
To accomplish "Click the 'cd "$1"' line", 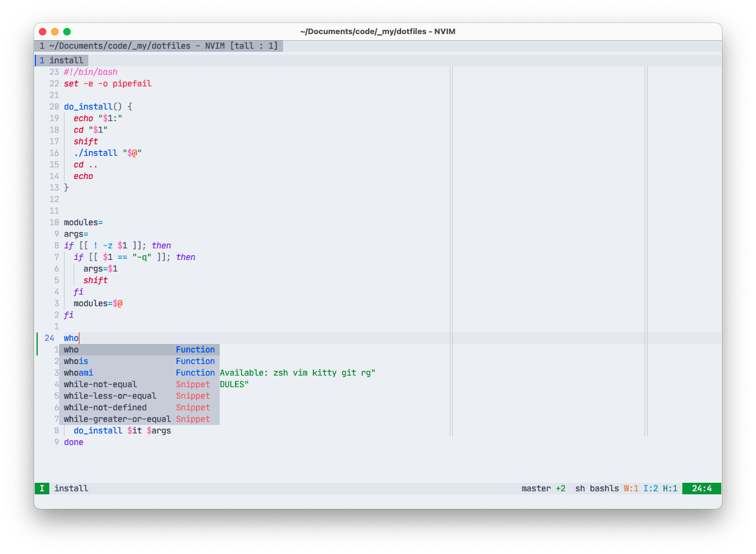I will click(x=91, y=130).
